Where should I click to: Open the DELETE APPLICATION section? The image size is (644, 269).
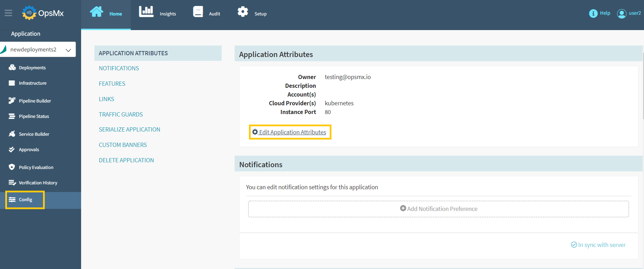[x=126, y=160]
